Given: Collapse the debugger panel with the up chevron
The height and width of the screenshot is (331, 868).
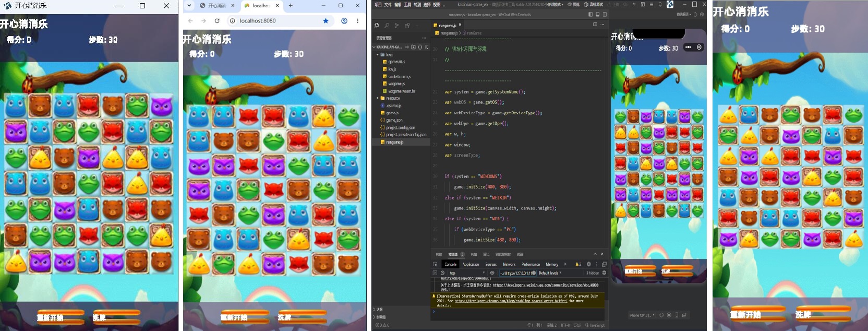Looking at the screenshot, I should tap(595, 254).
